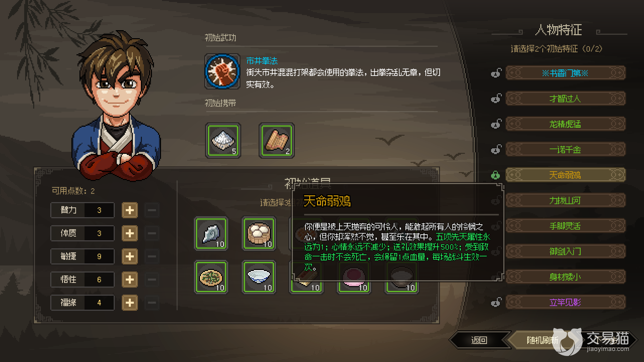Increase 臂力 with its plus button
644x362 pixels.
point(130,210)
